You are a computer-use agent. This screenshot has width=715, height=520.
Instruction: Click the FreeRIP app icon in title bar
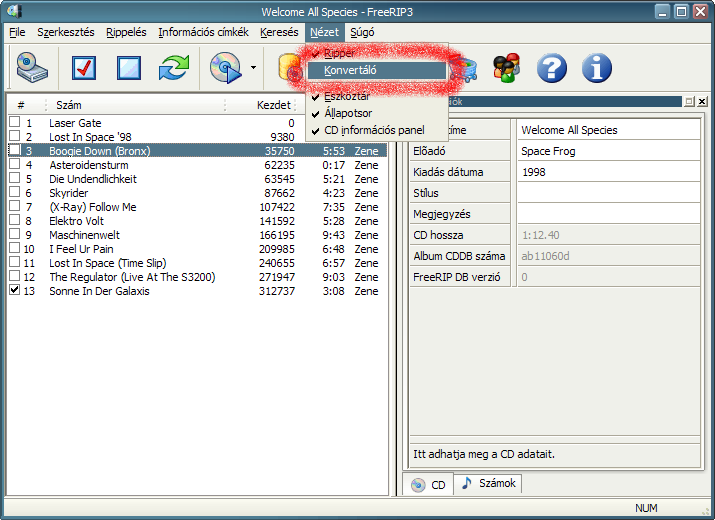point(14,11)
